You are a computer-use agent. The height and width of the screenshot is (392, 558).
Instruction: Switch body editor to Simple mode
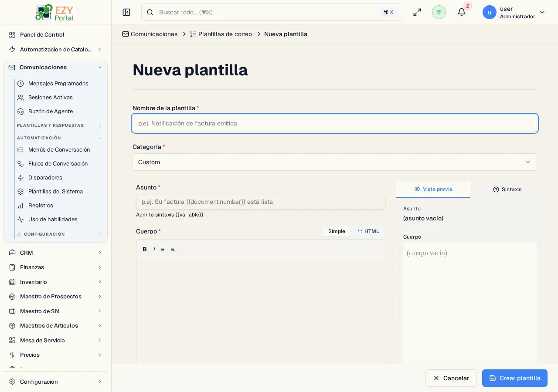pyautogui.click(x=337, y=231)
